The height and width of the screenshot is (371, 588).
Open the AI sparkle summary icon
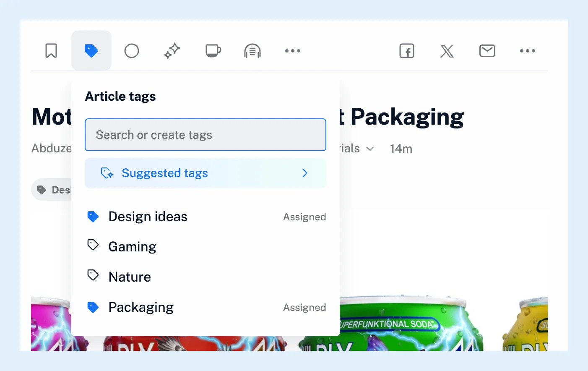172,51
